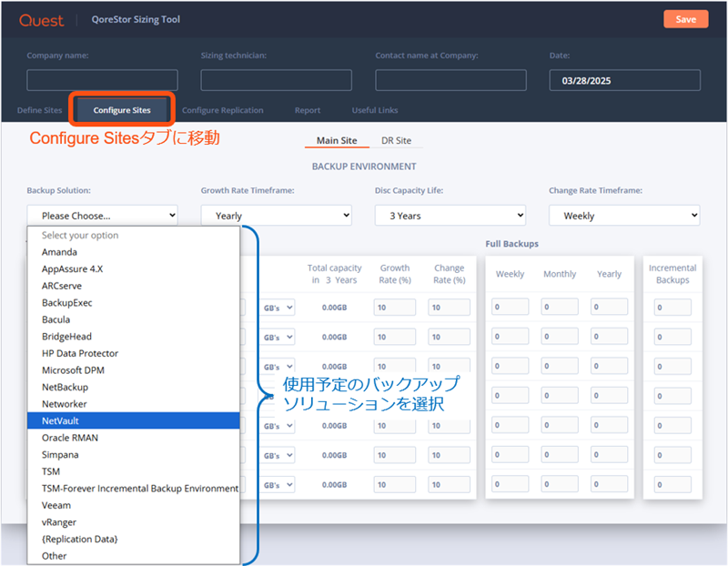Viewport: 728px width, 566px height.
Task: Open the GB's unit dropdown in first table row
Action: coord(278,308)
